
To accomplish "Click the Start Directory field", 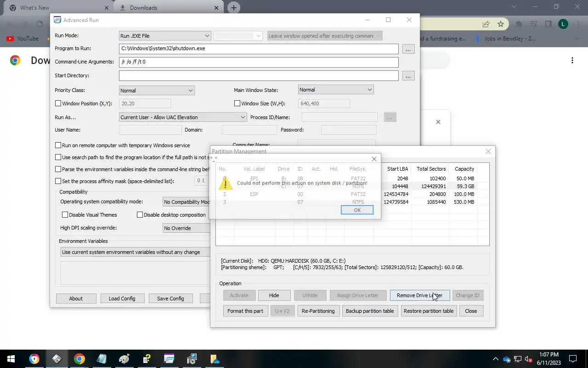I will [259, 75].
